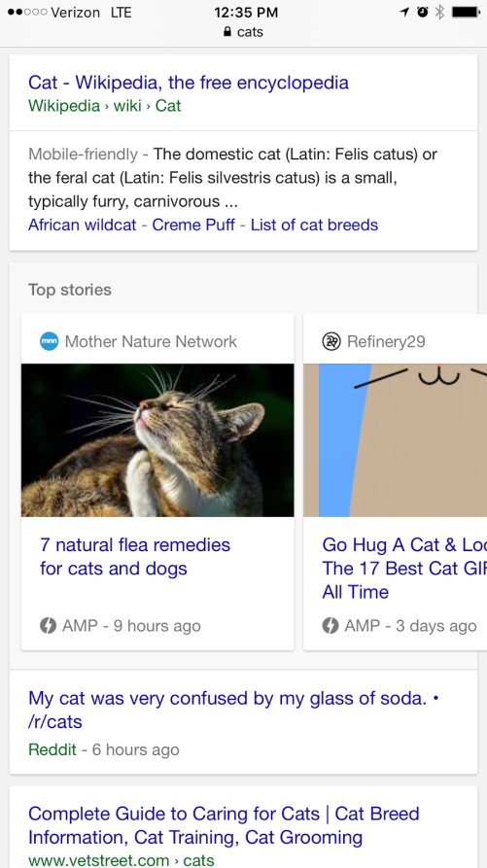
Task: Open the African wildcat sublink
Action: point(82,225)
